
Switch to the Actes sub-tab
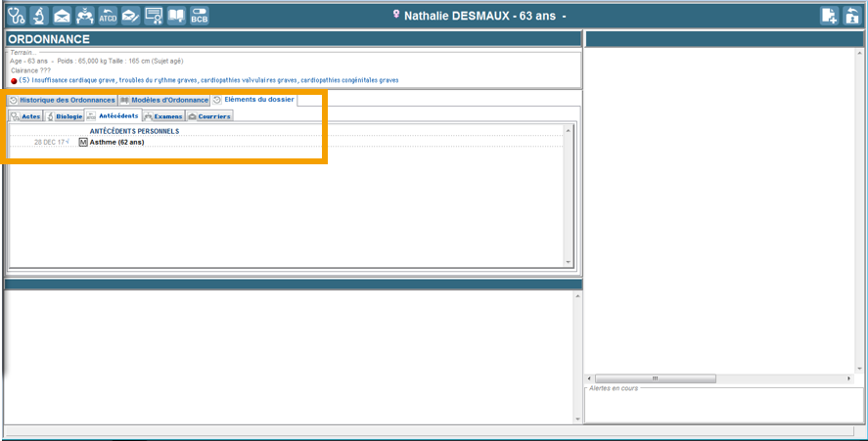click(x=26, y=116)
